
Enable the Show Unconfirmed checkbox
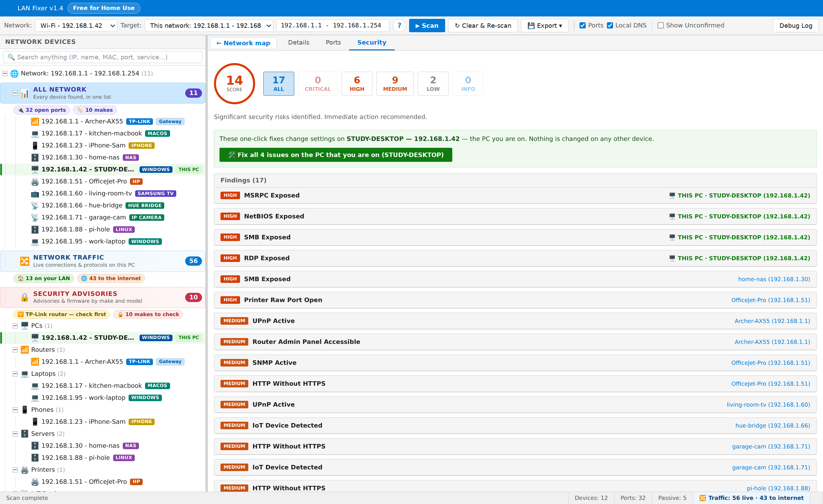pos(661,25)
